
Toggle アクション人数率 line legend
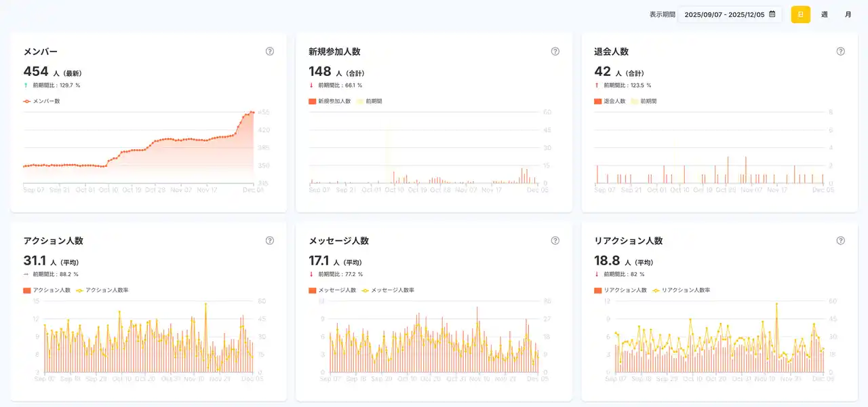pyautogui.click(x=102, y=290)
